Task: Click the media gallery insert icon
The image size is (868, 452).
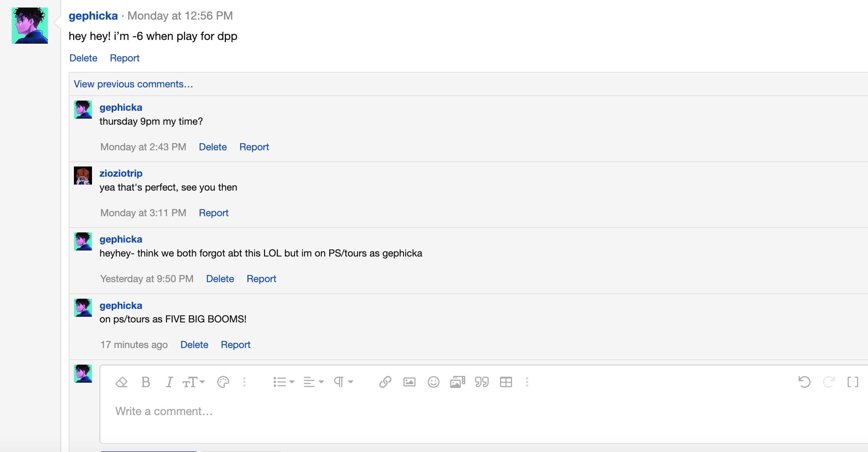Action: (x=458, y=382)
